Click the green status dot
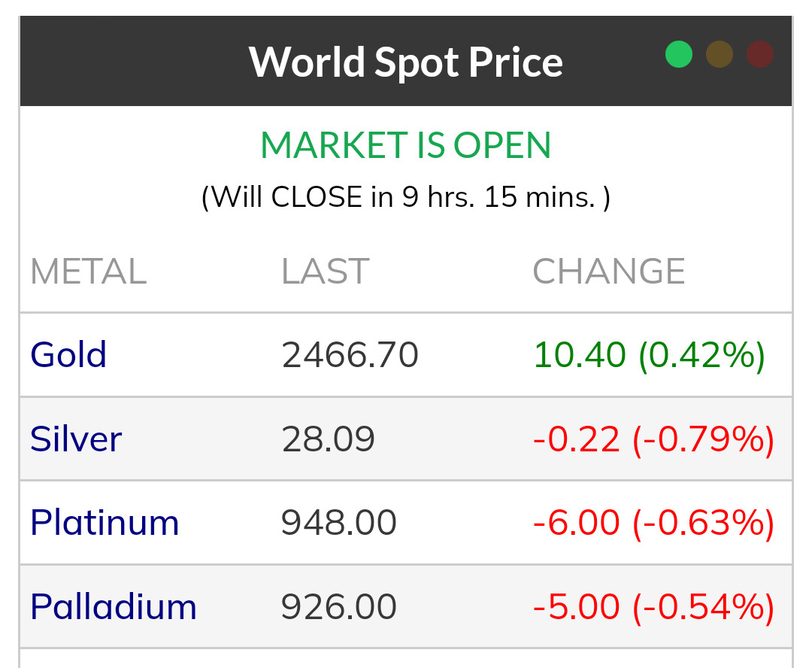The height and width of the screenshot is (668, 812). pos(678,54)
